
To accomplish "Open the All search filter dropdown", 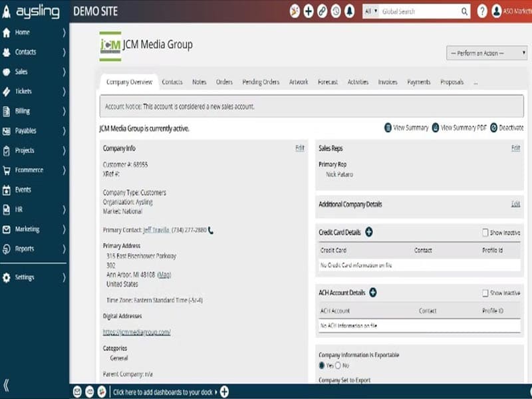I will point(370,11).
